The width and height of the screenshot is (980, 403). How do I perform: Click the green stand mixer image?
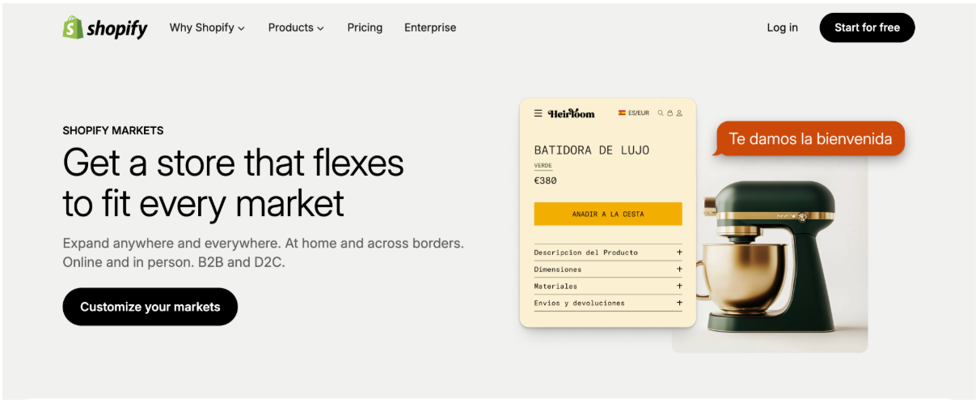tap(770, 256)
